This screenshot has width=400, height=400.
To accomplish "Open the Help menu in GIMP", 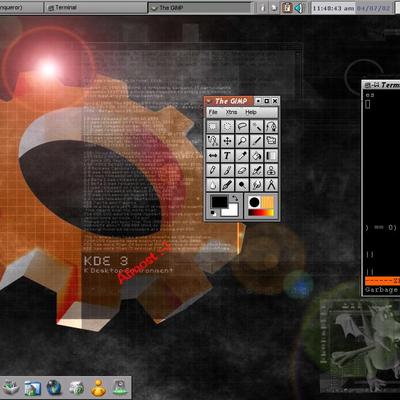I will coord(251,112).
